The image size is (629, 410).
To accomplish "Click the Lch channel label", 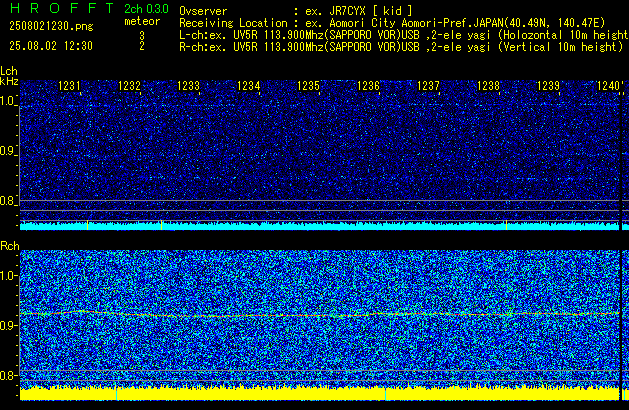I will [x=9, y=71].
